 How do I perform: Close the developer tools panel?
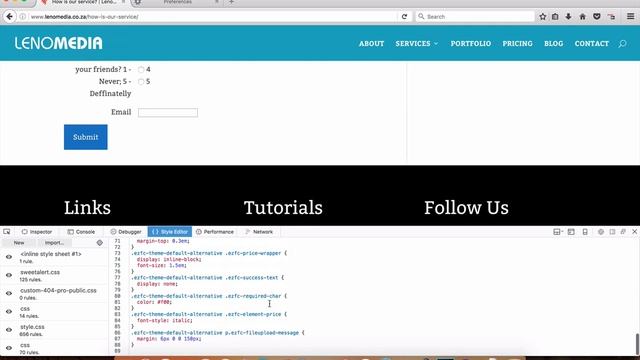pyautogui.click(x=635, y=232)
